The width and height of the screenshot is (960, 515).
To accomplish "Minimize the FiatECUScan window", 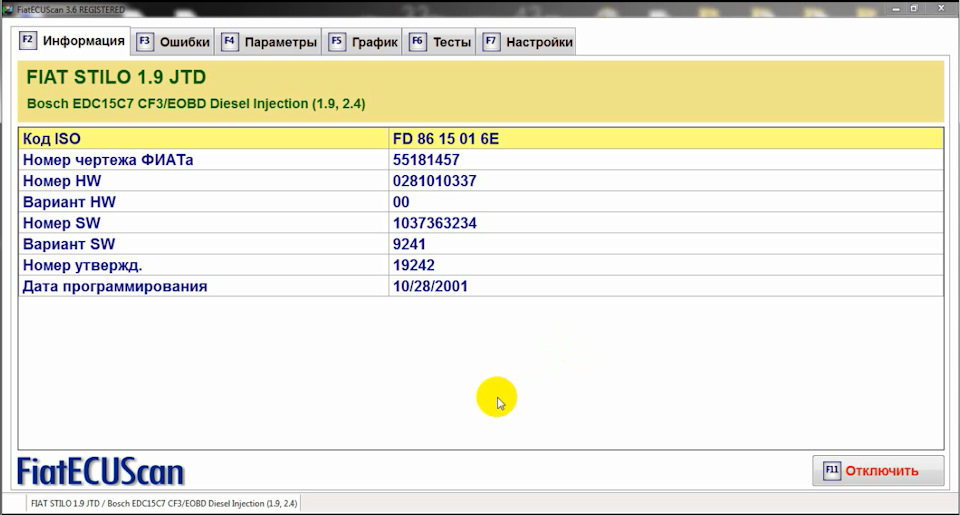I will 896,9.
